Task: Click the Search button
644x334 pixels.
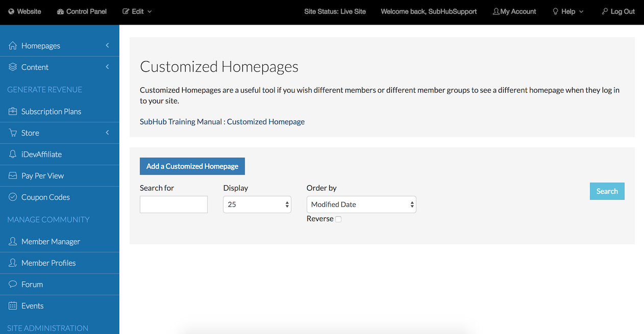Action: click(x=607, y=191)
